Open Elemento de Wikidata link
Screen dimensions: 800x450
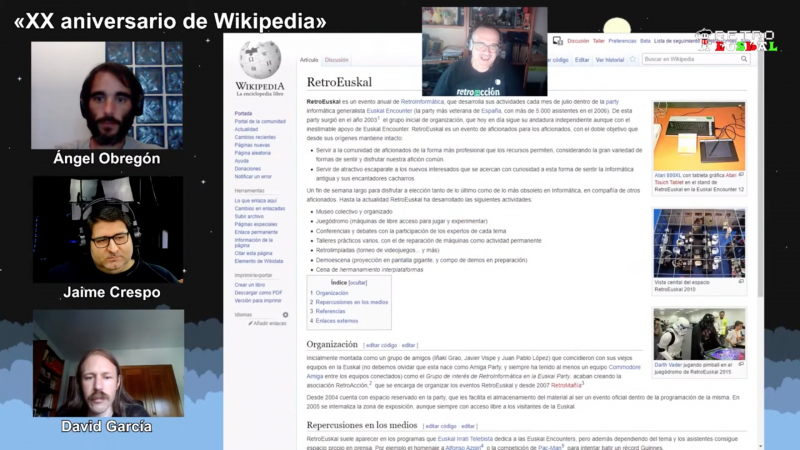259,261
